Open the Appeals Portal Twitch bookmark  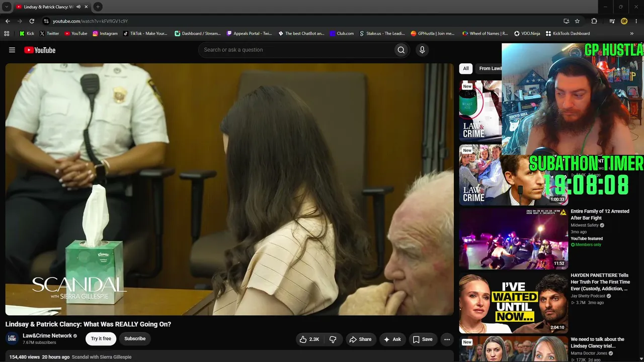point(249,34)
